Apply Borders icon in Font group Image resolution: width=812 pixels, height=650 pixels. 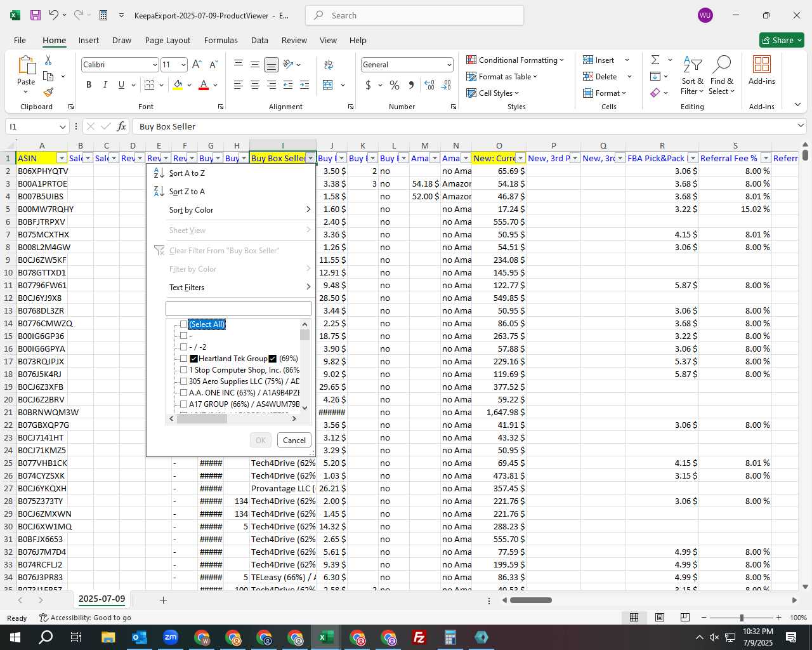click(x=149, y=85)
